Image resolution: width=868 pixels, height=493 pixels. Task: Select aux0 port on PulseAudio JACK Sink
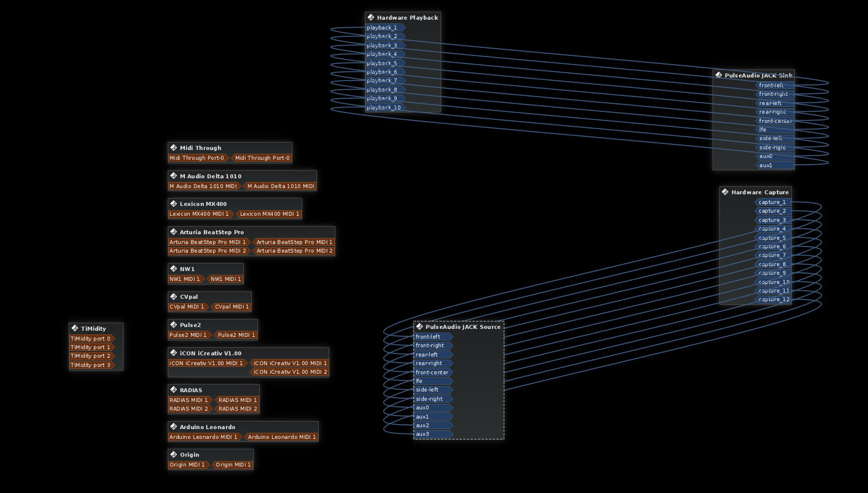(775, 156)
